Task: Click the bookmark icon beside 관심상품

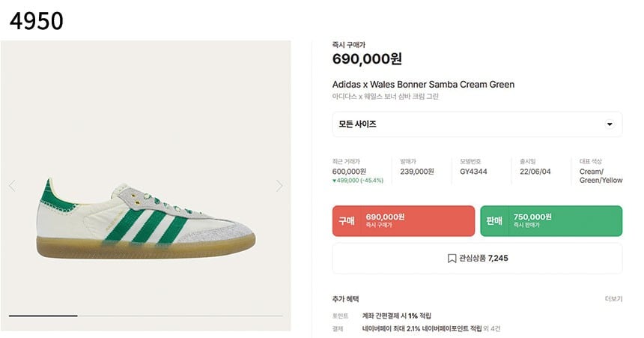Action: [452, 259]
